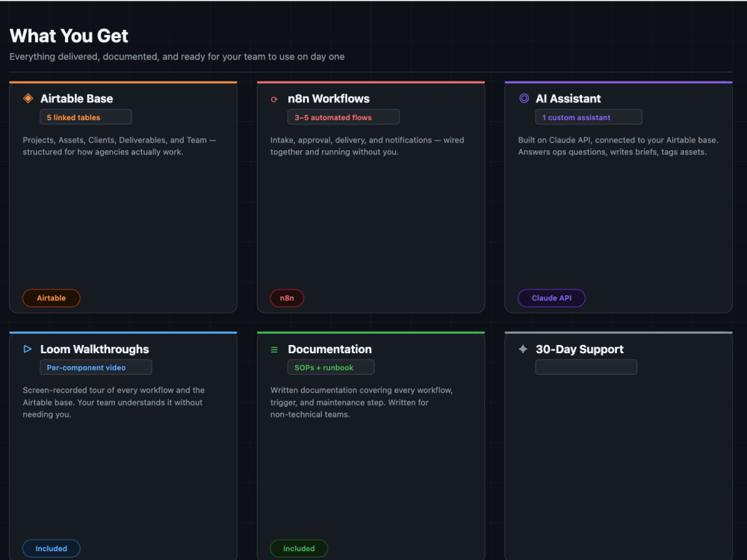Click the 5 linked tables badge
Viewport: 747px width, 560px height.
tap(86, 117)
